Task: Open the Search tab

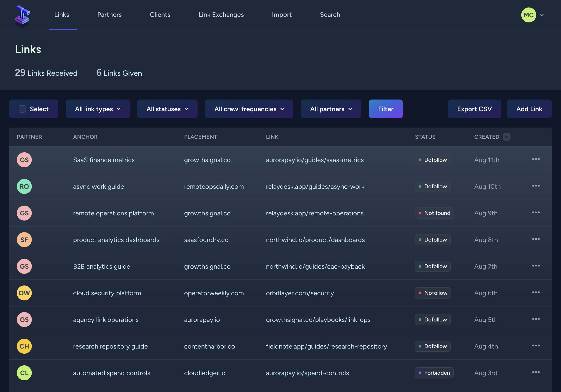Action: [x=330, y=15]
